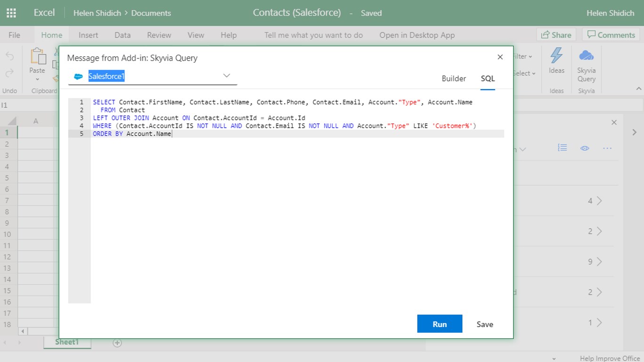Click the ORDER BY Account.Name line
The height and width of the screenshot is (362, 644).
click(x=132, y=134)
